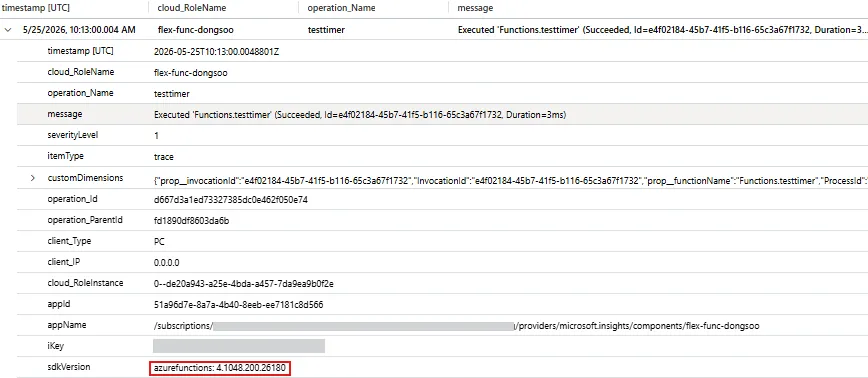Click the message column header
Viewport: 868px width, 378px height.
[x=475, y=8]
